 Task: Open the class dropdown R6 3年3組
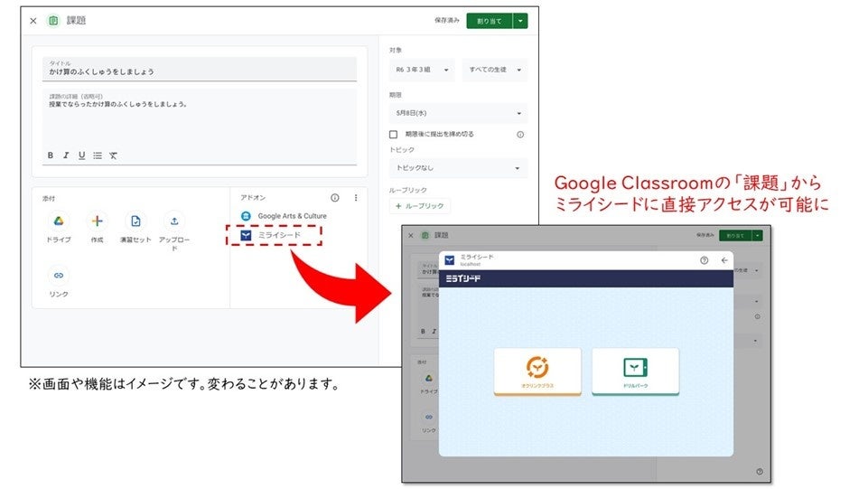422,70
